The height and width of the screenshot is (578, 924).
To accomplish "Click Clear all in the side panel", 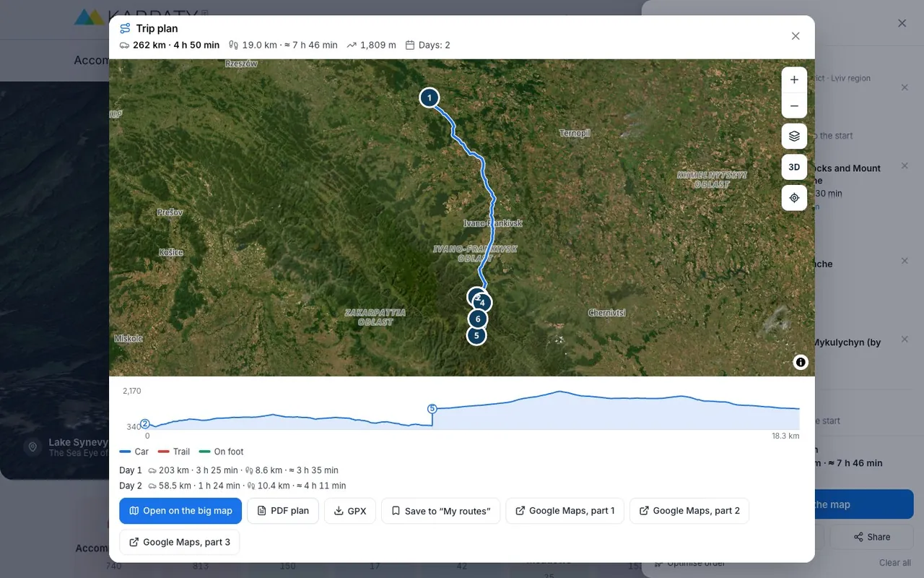I will click(x=894, y=563).
